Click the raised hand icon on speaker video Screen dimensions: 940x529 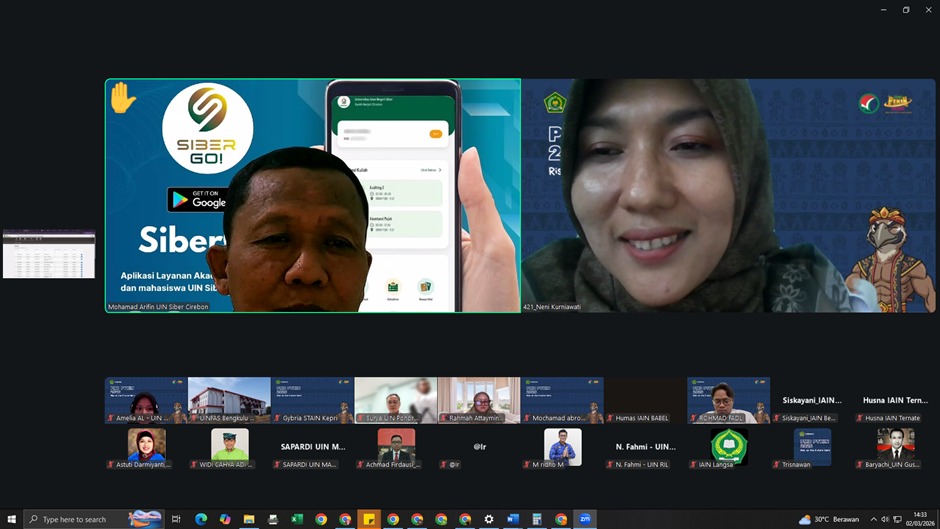[x=122, y=98]
